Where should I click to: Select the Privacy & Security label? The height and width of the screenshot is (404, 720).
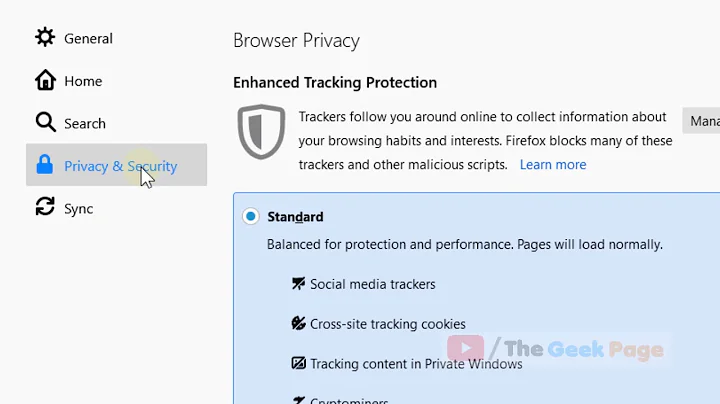point(120,166)
